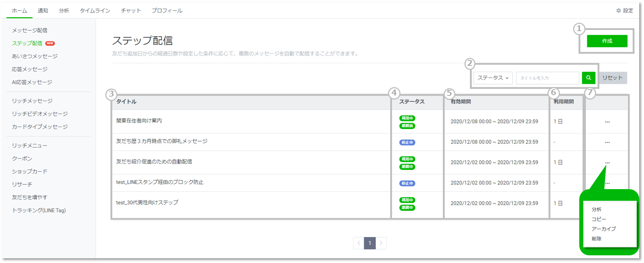Open the ellipsis menu for 友だち歴３カ月時点での御礼メッセージ row
The image size is (644, 263).
(x=607, y=142)
